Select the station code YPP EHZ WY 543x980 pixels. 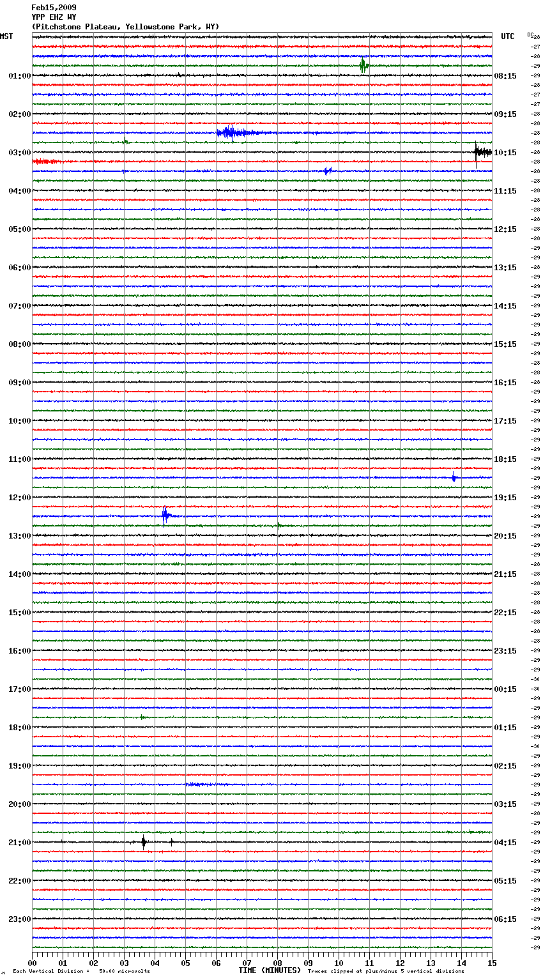pyautogui.click(x=54, y=17)
